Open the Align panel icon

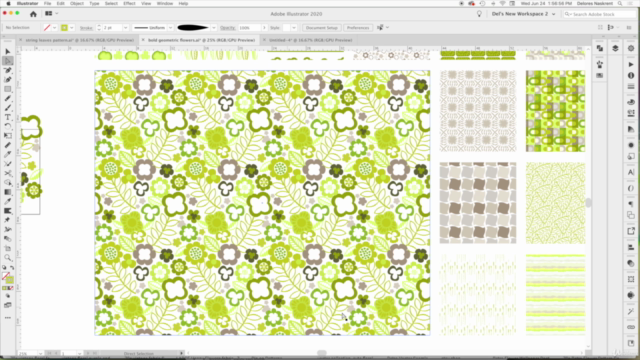pos(631,247)
